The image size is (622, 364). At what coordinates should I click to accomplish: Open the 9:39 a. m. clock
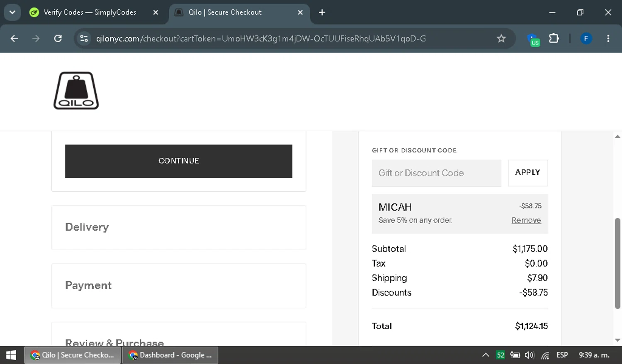click(594, 355)
